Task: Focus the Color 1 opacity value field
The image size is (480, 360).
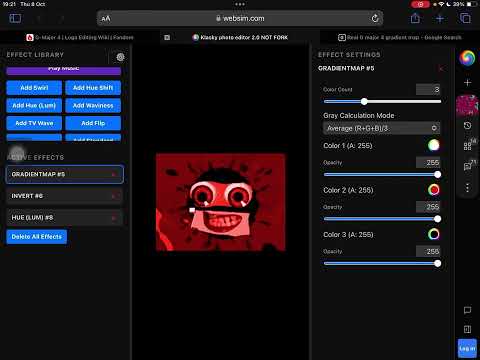Action: (428, 162)
